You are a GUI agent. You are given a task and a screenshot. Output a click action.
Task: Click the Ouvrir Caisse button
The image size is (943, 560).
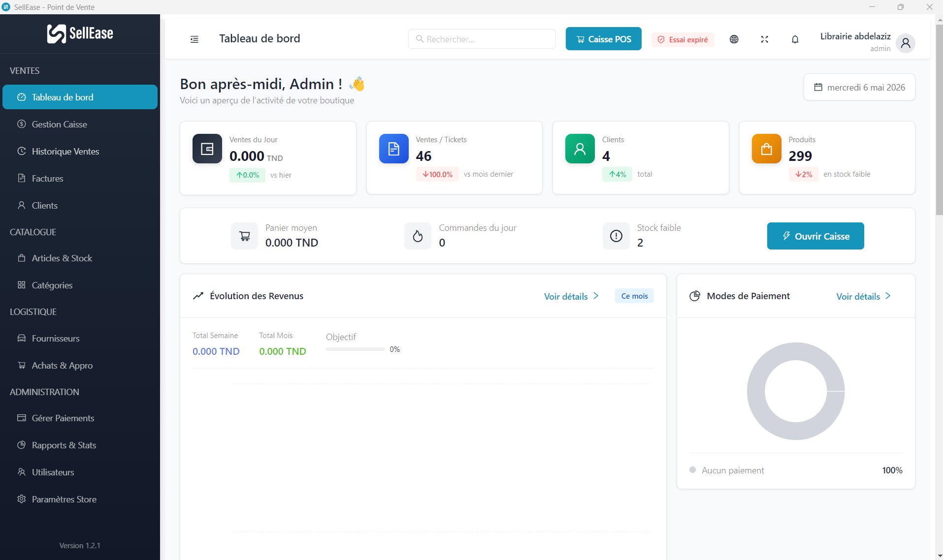pyautogui.click(x=815, y=236)
